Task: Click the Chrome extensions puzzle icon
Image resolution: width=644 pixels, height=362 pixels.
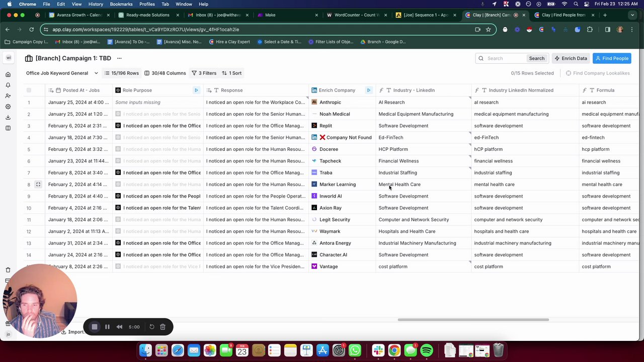Action: point(590,29)
